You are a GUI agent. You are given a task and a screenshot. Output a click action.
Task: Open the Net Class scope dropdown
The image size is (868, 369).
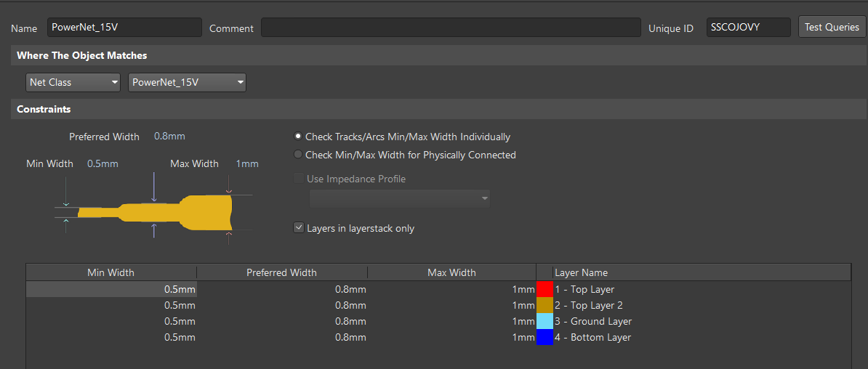click(73, 83)
